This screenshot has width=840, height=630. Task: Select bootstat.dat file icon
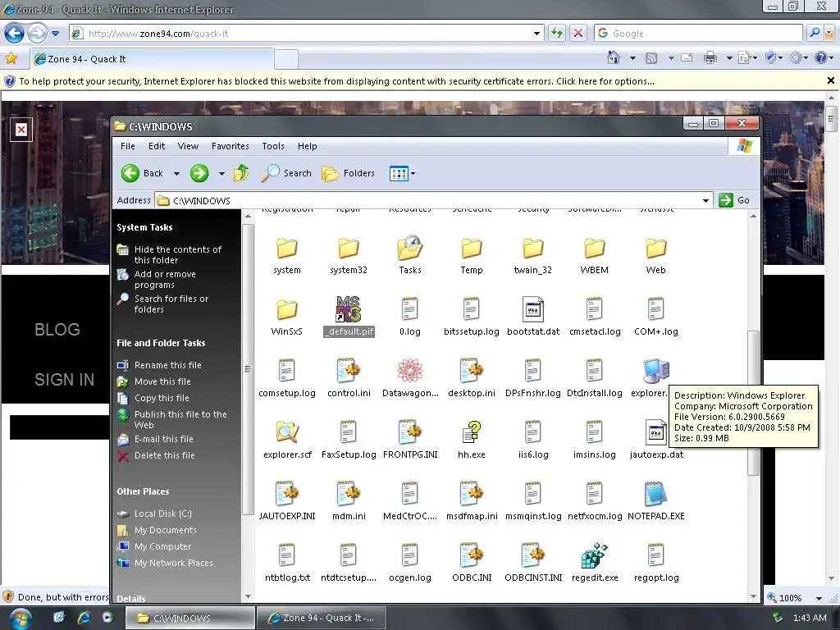533,309
